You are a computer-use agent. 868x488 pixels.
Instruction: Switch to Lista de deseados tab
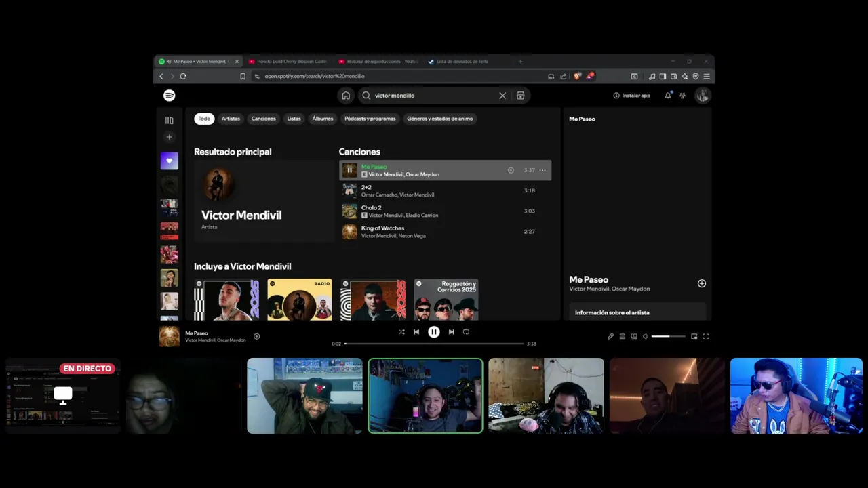[x=468, y=62]
